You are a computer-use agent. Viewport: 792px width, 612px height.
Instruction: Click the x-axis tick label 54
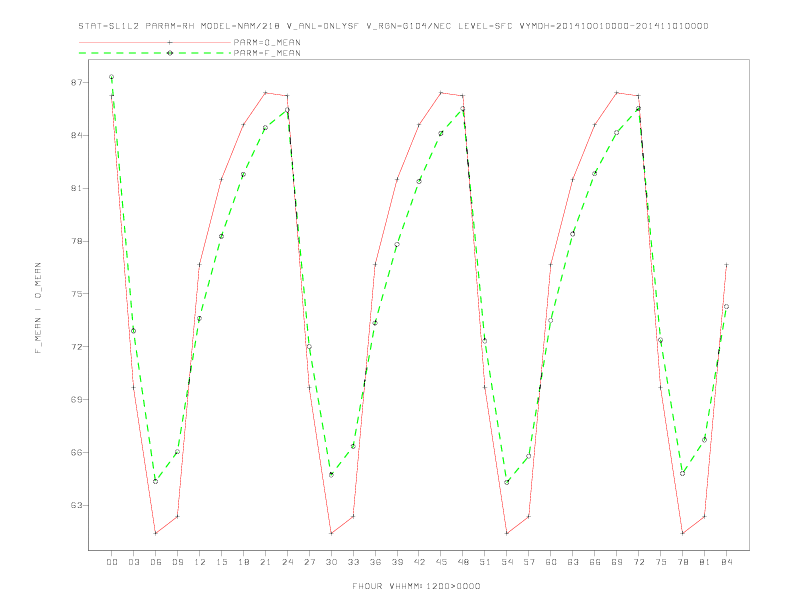point(507,562)
